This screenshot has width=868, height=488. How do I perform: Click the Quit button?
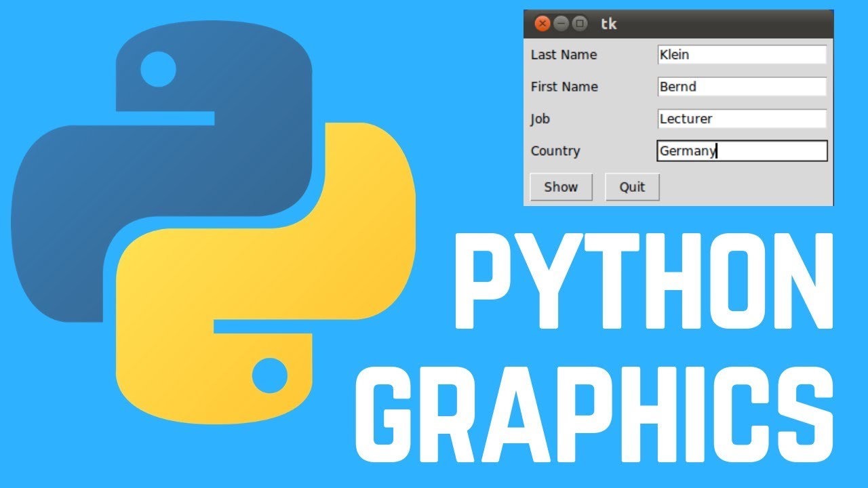click(632, 187)
